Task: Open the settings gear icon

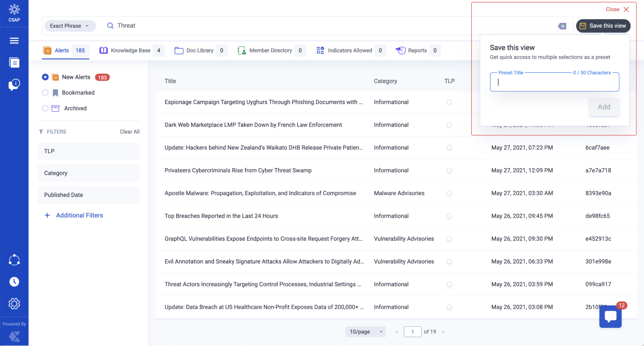Action: pos(14,304)
